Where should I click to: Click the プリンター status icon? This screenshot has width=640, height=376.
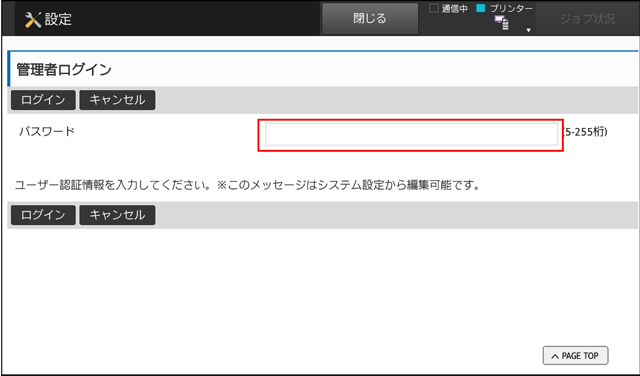(x=502, y=23)
